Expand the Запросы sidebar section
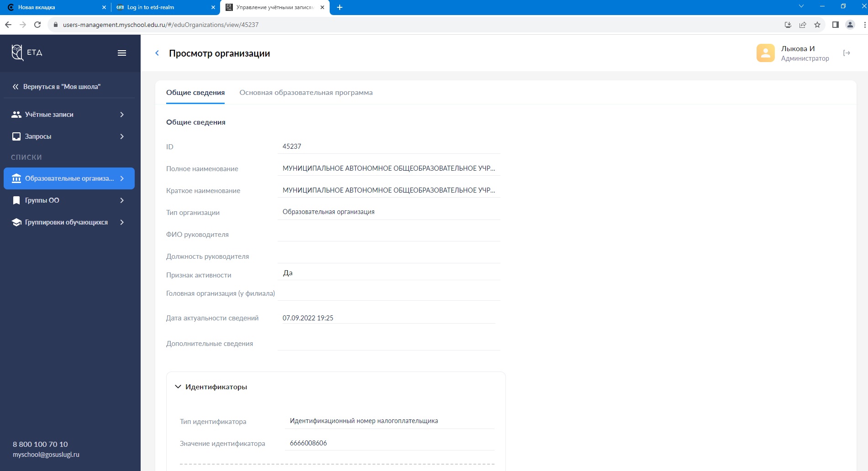The height and width of the screenshot is (471, 868). pyautogui.click(x=68, y=136)
